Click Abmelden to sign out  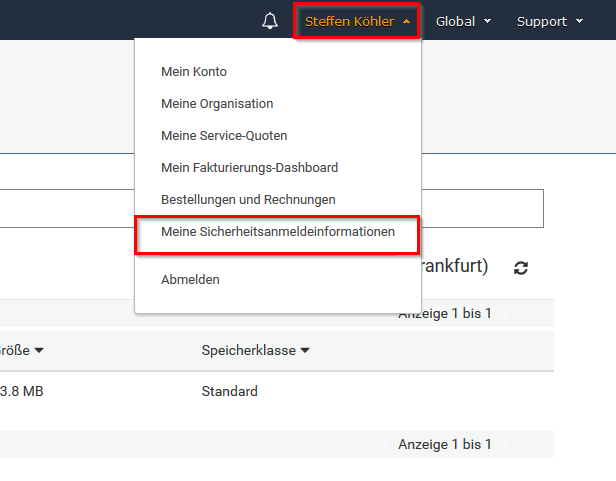pos(190,280)
